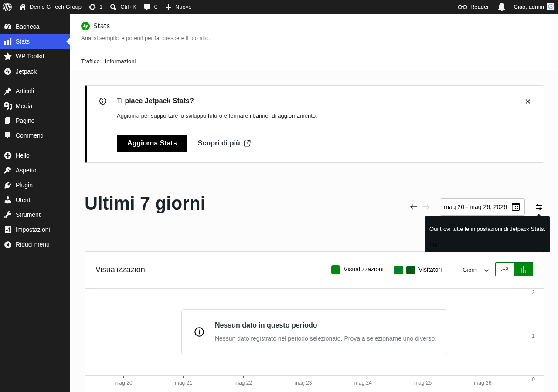This screenshot has height=392, width=558.
Task: Open Jetpack in the sidebar
Action: [x=35, y=71]
